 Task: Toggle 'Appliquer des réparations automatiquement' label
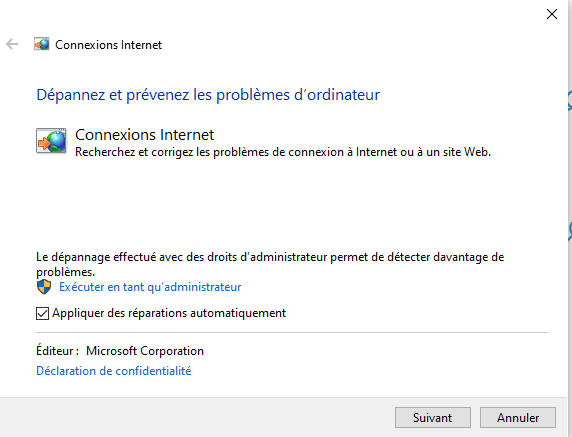pyautogui.click(x=169, y=313)
